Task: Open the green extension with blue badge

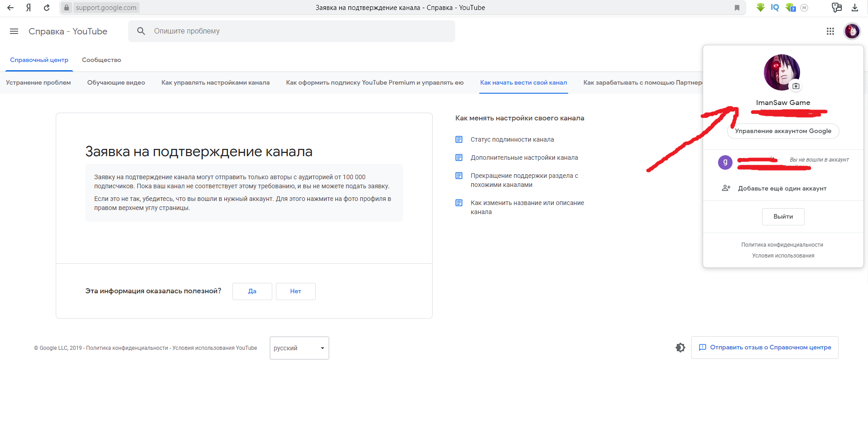Action: [791, 8]
